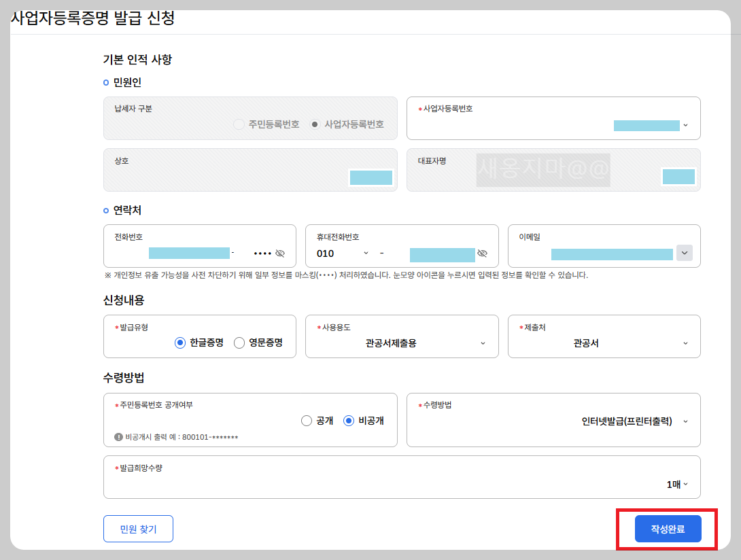This screenshot has height=560, width=741.
Task: Click the 사업자등록증명 발급 신청 page title
Action: (92, 18)
